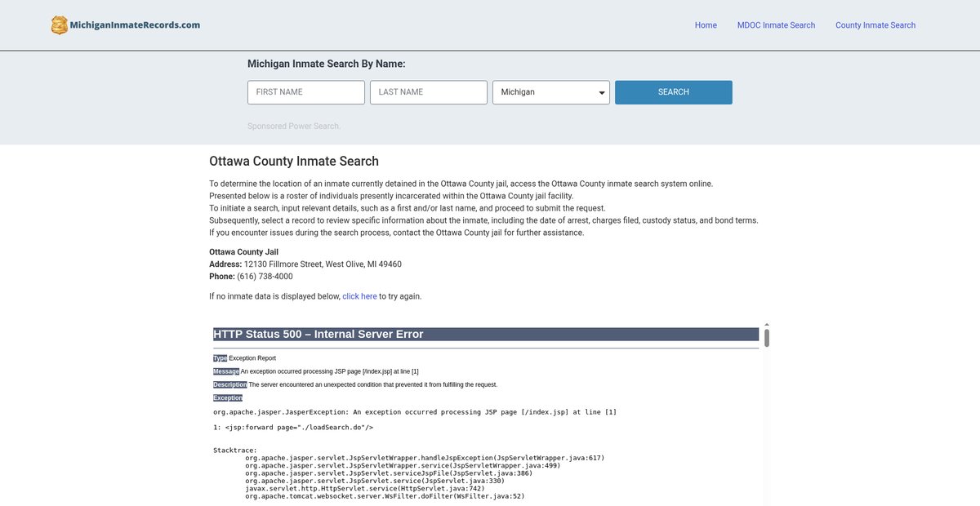Click the highlighted Message label

click(x=226, y=371)
